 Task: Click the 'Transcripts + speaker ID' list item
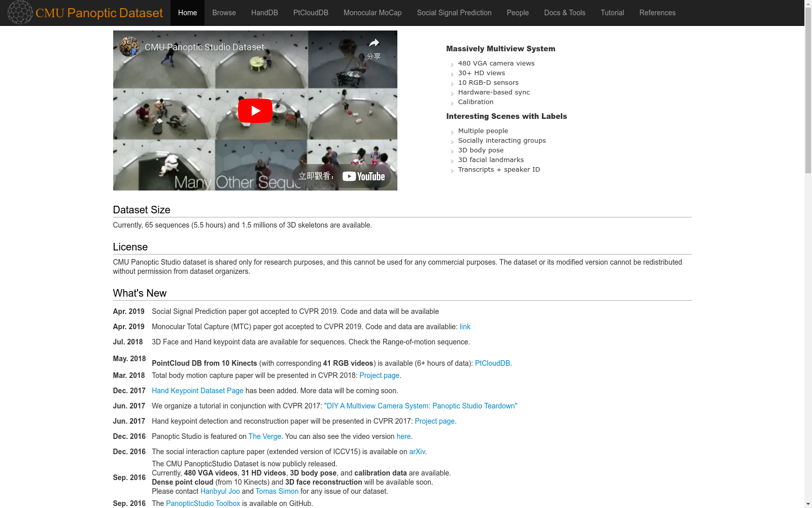pos(499,170)
